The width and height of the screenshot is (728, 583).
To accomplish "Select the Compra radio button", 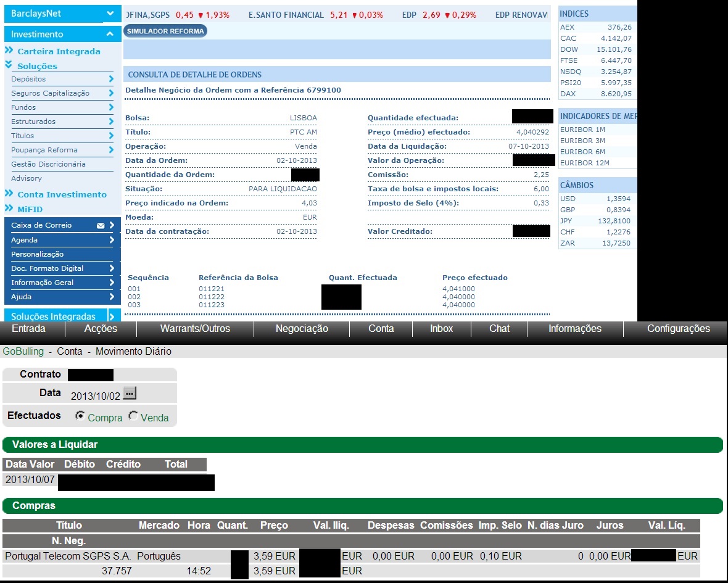I will 80,416.
